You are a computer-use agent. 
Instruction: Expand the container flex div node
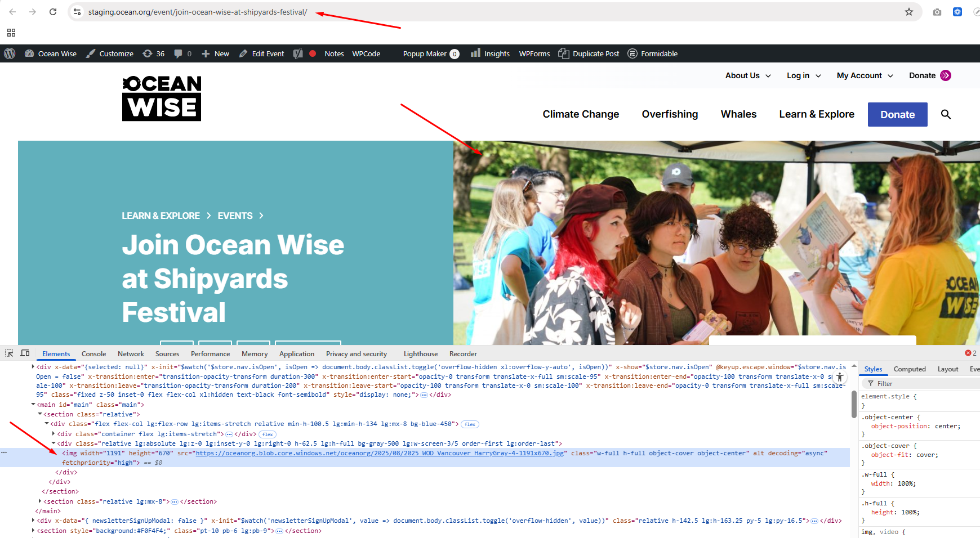[54, 434]
